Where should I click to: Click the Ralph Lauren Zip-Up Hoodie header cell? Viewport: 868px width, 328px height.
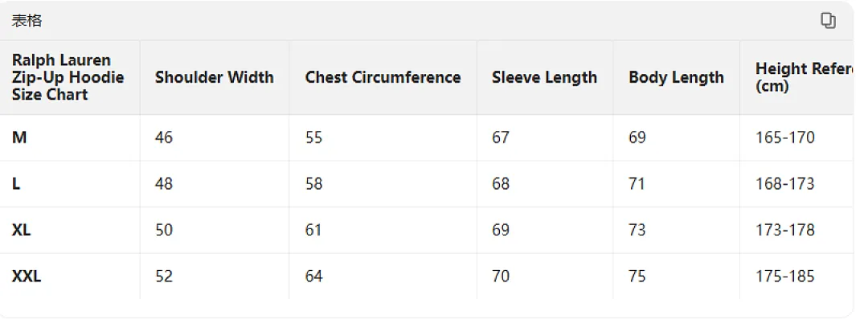point(68,77)
